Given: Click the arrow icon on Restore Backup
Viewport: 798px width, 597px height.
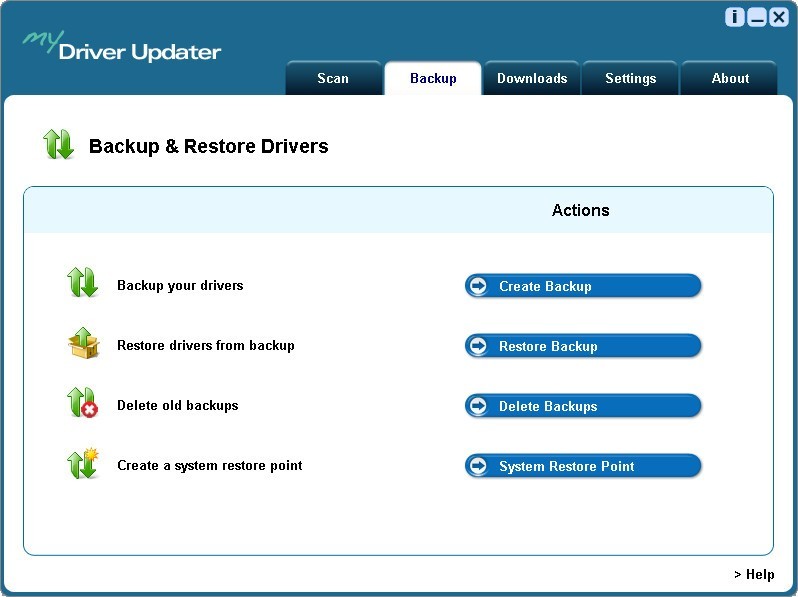Looking at the screenshot, I should [478, 346].
